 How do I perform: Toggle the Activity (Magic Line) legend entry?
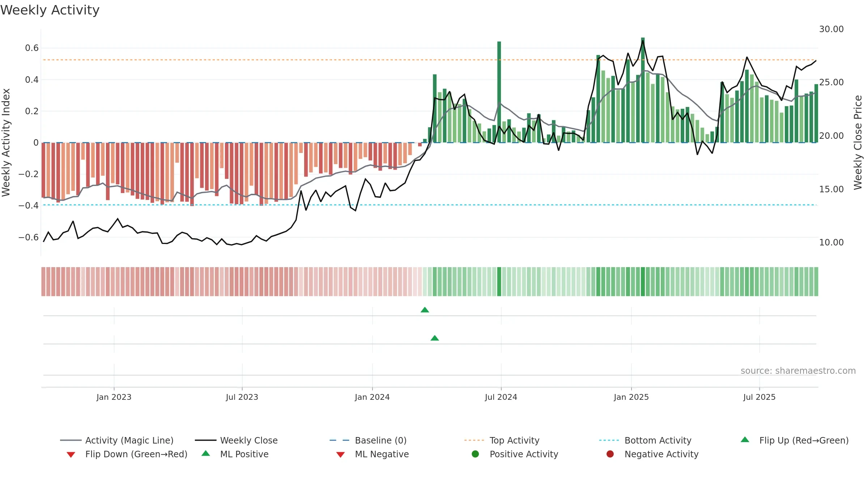tap(117, 440)
